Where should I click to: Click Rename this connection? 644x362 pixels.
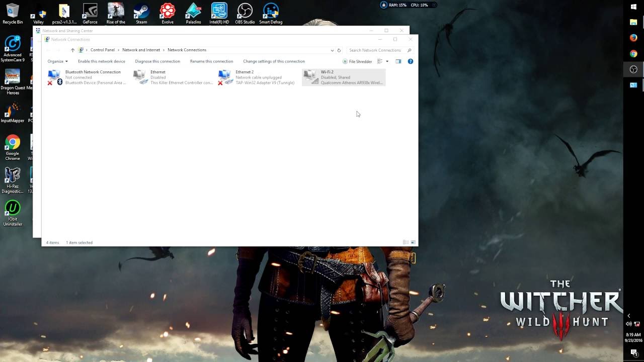(211, 61)
